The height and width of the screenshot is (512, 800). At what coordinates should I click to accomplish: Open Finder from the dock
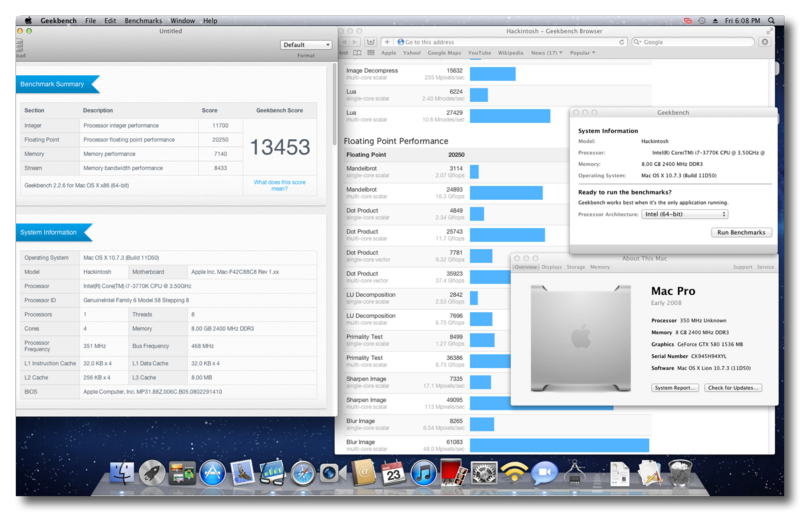point(122,473)
